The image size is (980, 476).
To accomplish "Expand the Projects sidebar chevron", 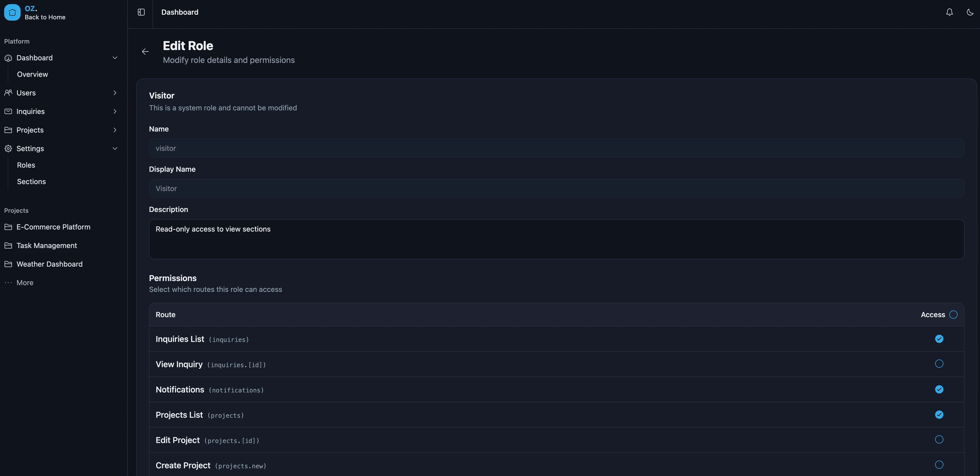I will 115,130.
